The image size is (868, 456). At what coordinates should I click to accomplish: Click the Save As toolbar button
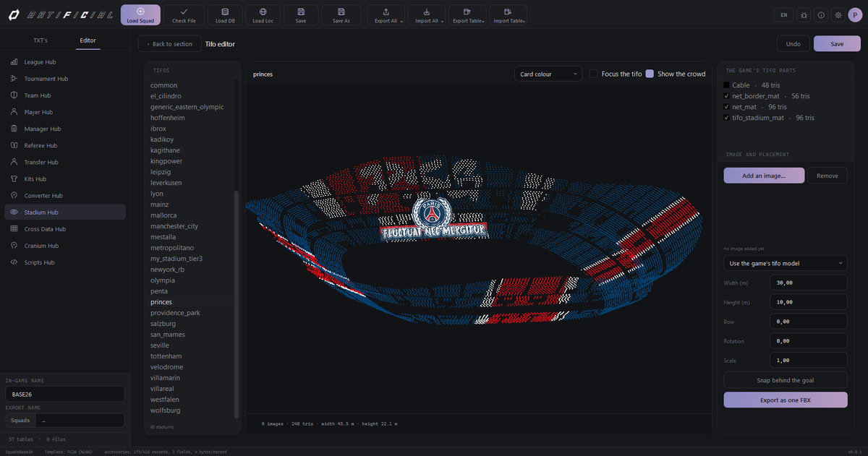341,15
